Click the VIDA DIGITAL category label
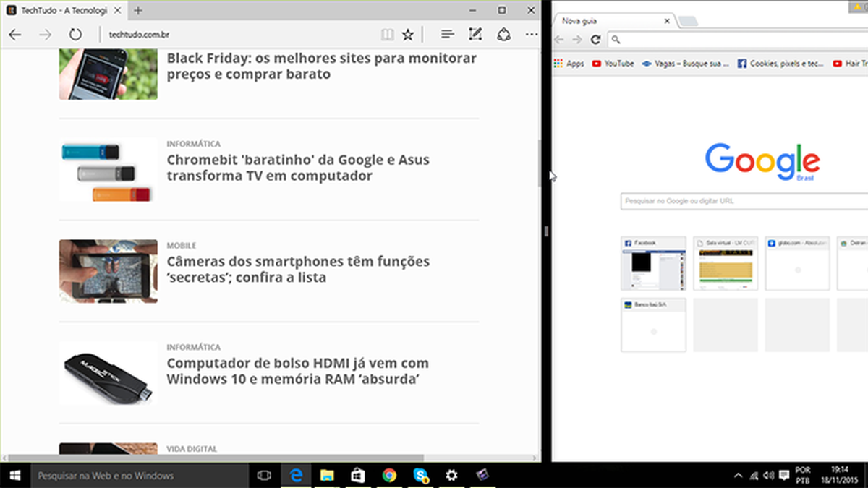The width and height of the screenshot is (868, 488). [x=191, y=449]
